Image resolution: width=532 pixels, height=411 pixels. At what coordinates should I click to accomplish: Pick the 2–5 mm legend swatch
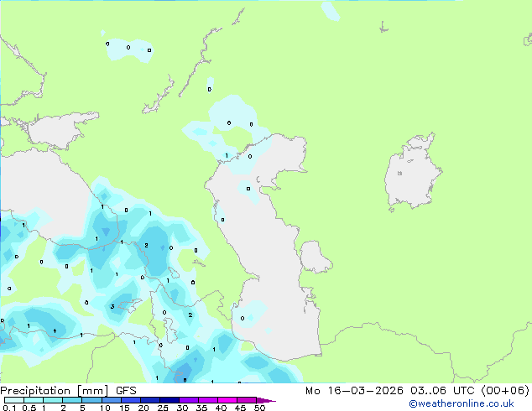72,400
